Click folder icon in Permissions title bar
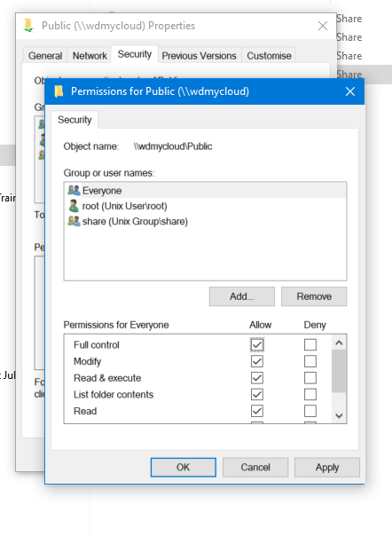 tap(59, 91)
